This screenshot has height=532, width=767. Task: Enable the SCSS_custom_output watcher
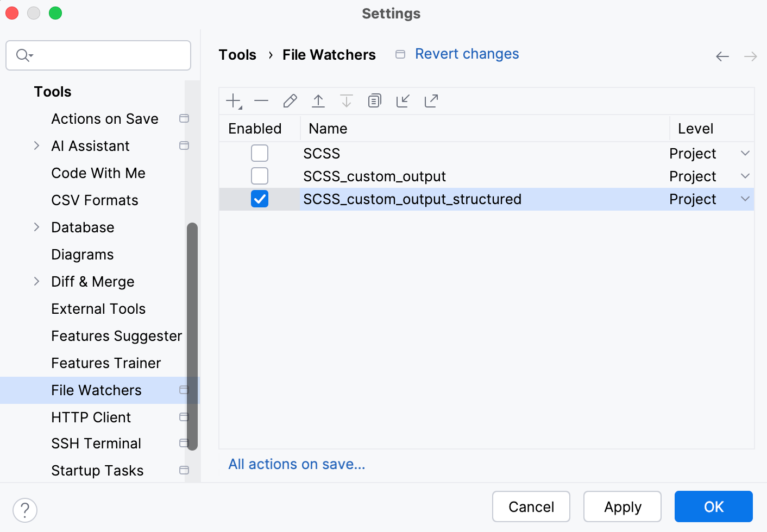(260, 176)
